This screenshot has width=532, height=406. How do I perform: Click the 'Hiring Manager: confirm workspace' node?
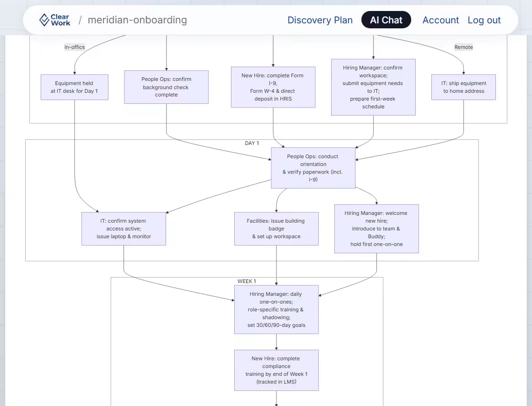pos(373,87)
